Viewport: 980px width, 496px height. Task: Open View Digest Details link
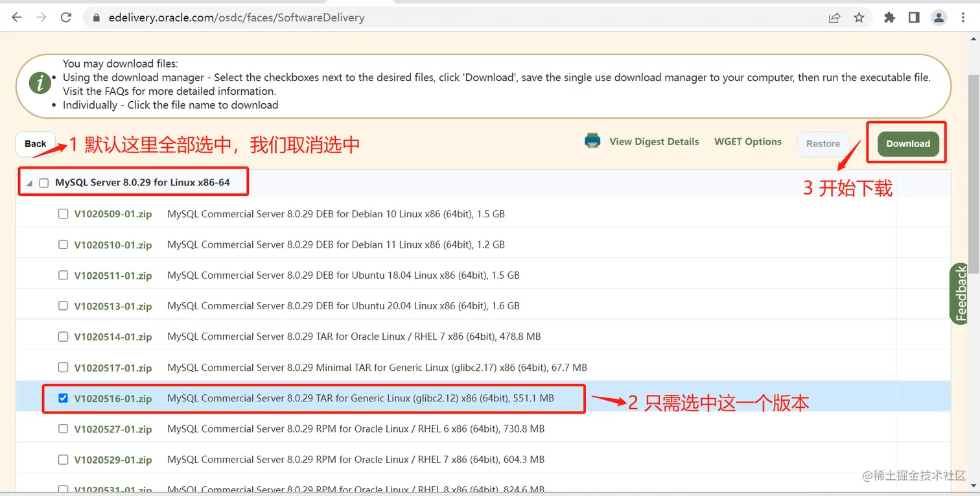[654, 141]
